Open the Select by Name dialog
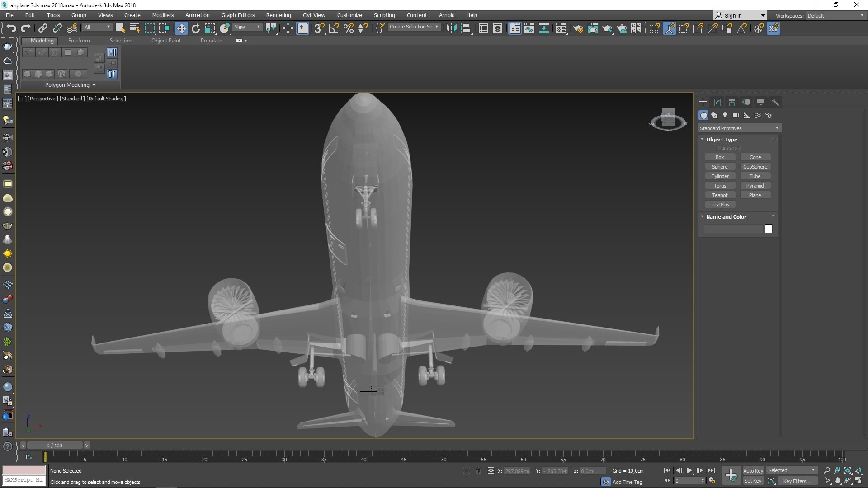 click(x=134, y=28)
